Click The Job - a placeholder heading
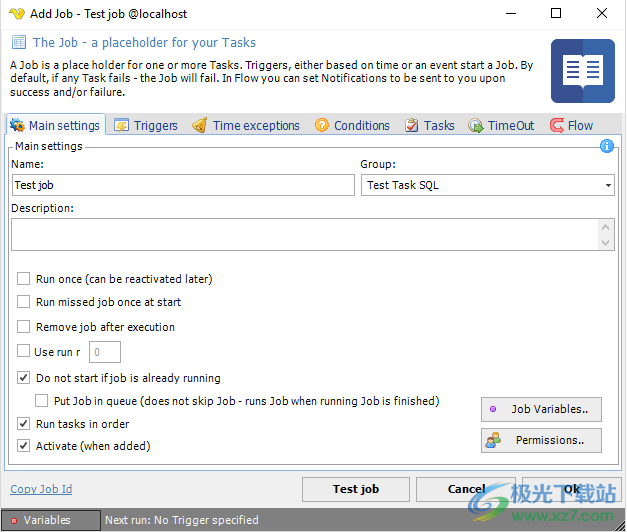 pyautogui.click(x=144, y=42)
